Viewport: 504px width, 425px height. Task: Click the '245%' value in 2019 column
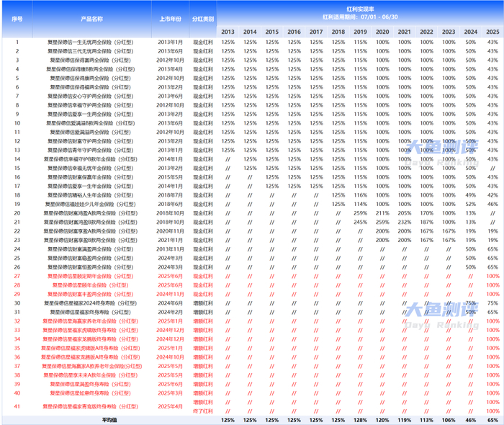(x=360, y=222)
